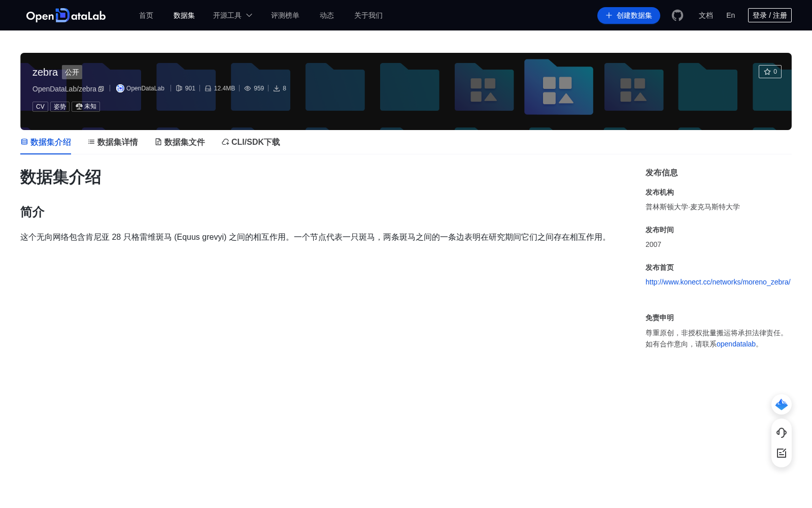Click the views eye icon near 959
Viewport: 812px width, 508px height.
(x=248, y=88)
